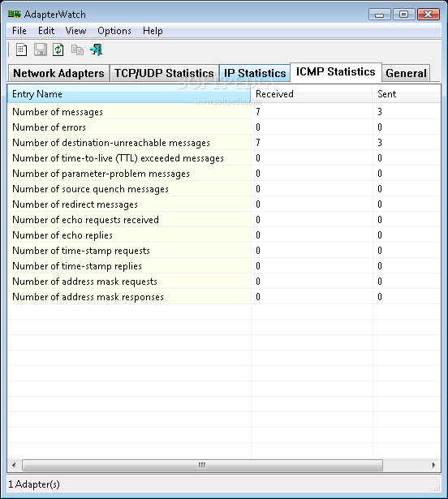Click the horizontal scrollbar right arrow
This screenshot has width=448, height=499.
(x=434, y=465)
